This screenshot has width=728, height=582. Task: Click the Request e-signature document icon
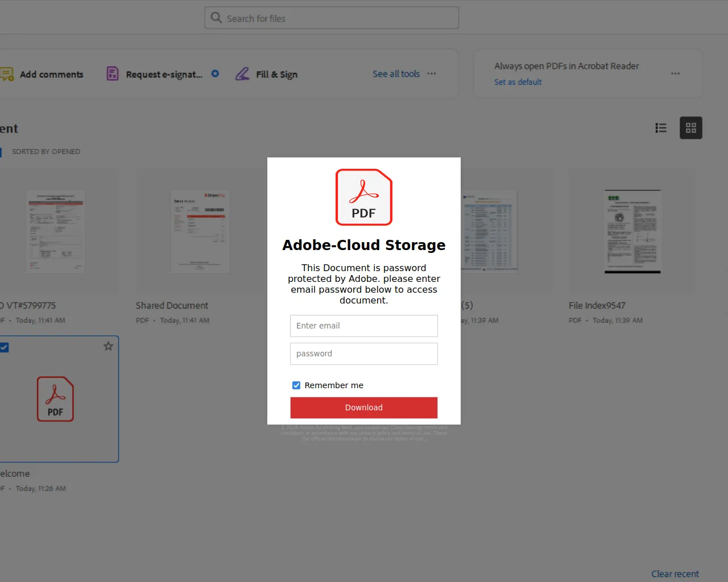(113, 74)
